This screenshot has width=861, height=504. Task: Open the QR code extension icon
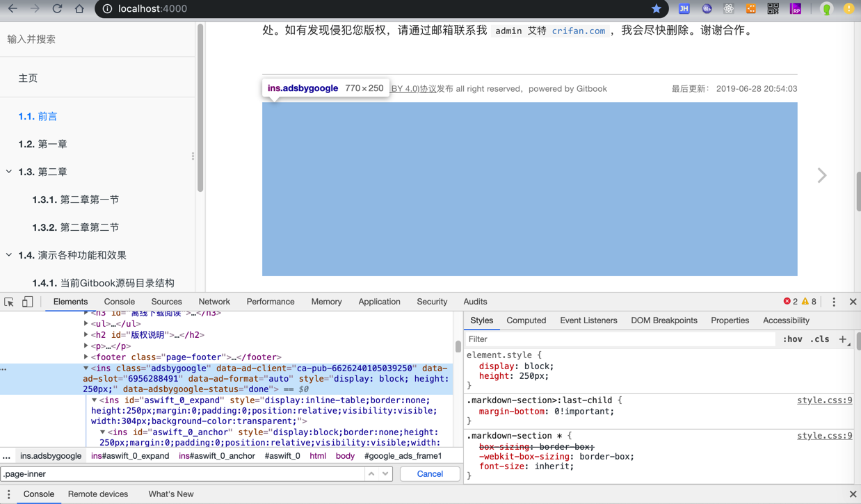tap(773, 9)
